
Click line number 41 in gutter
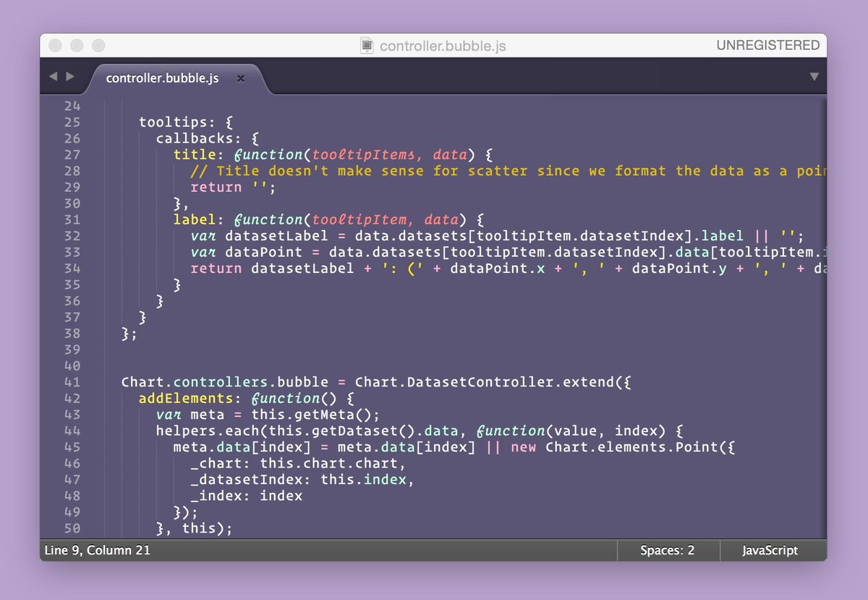point(72,382)
